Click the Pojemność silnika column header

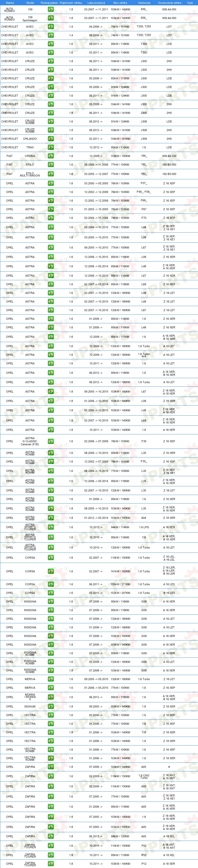click(x=71, y=3)
